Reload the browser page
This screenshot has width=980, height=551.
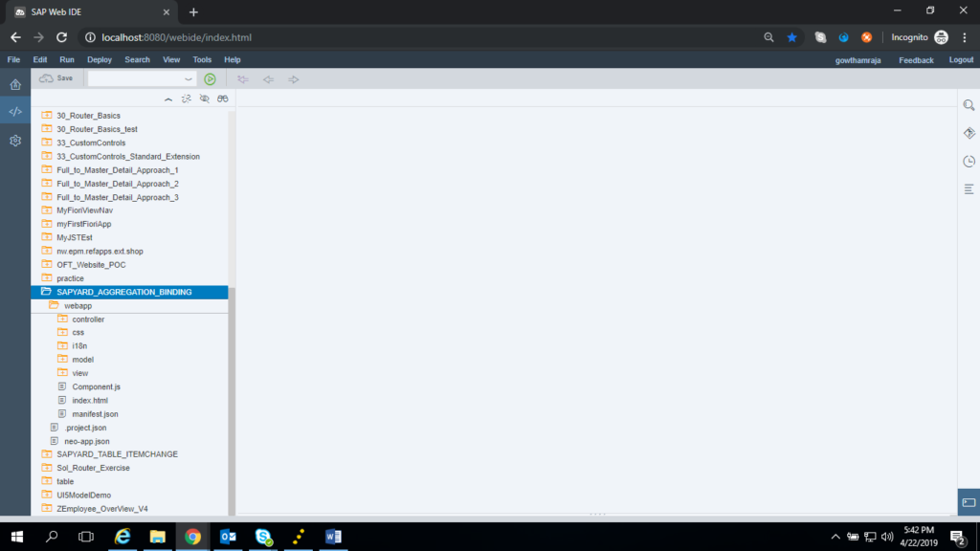61,37
